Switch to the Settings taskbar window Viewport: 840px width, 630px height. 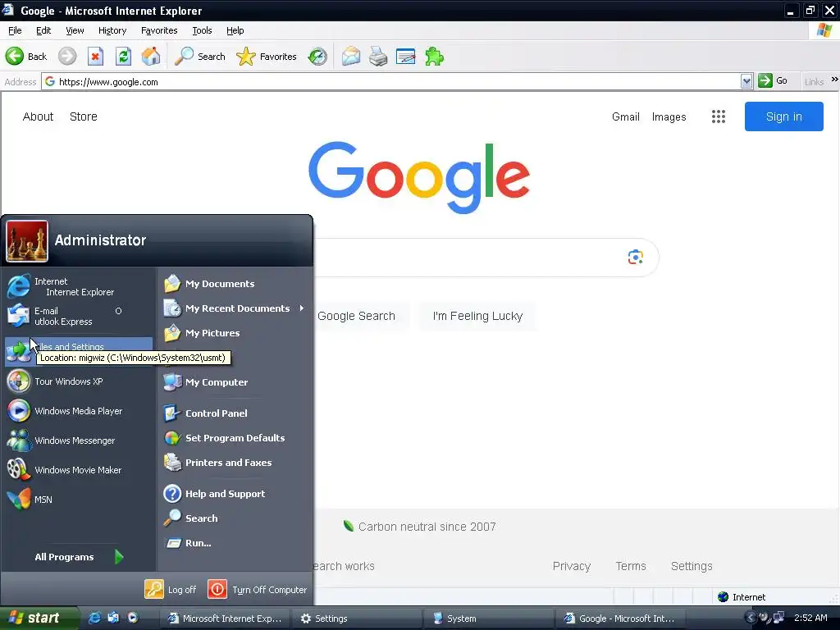point(357,619)
